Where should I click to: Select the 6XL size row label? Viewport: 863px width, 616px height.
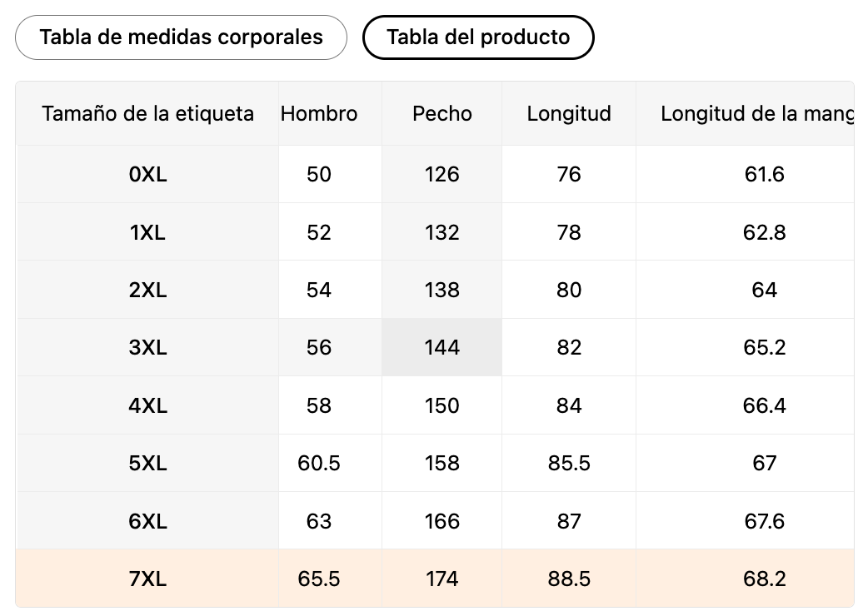pos(147,521)
